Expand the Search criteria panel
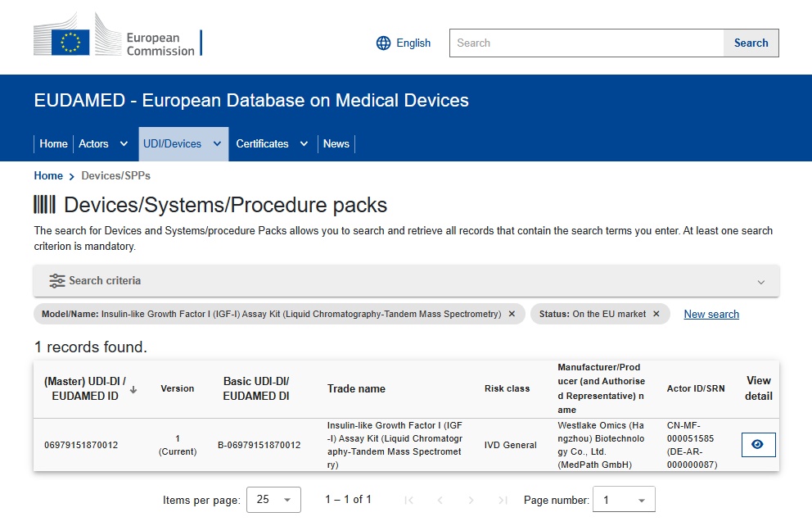 [760, 281]
